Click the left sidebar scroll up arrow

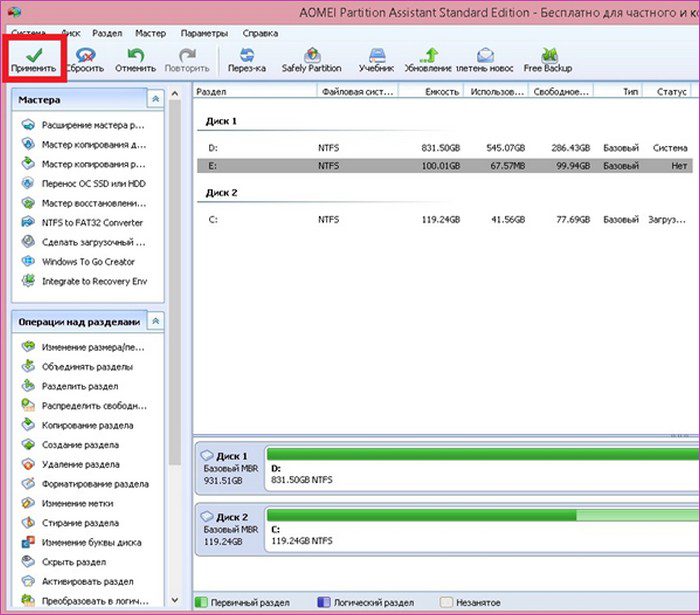coord(175,93)
